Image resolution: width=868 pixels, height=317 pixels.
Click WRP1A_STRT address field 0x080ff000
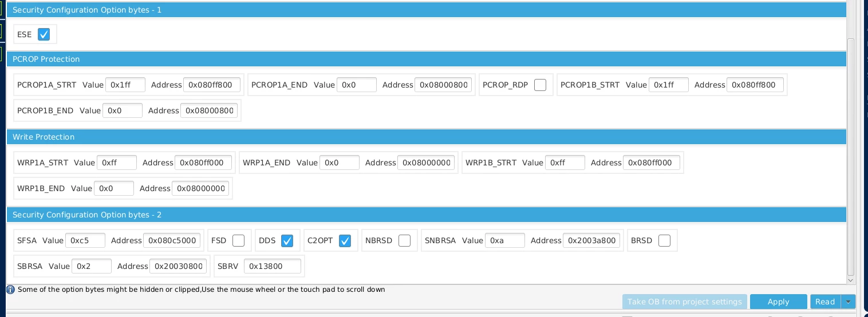(x=203, y=163)
